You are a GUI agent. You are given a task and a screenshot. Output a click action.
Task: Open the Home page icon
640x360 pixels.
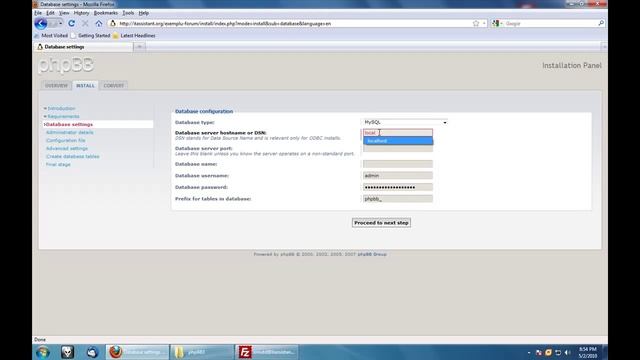[x=99, y=24]
